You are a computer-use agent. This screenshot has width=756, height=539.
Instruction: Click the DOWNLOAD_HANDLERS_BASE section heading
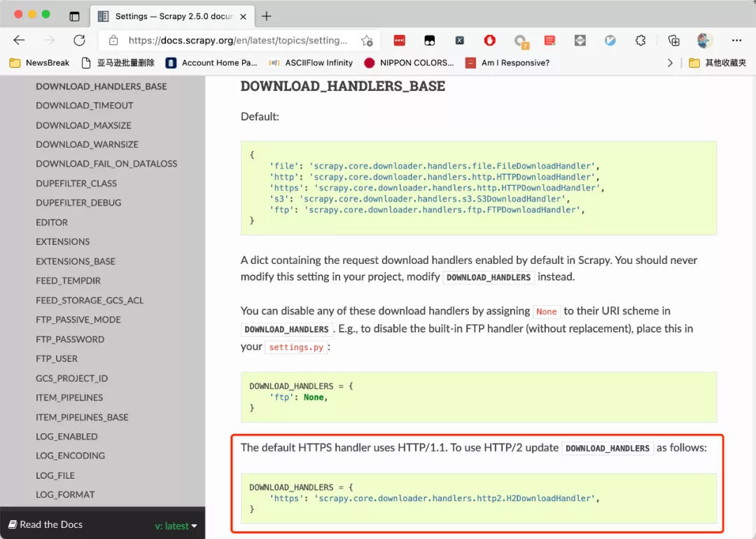coord(343,86)
